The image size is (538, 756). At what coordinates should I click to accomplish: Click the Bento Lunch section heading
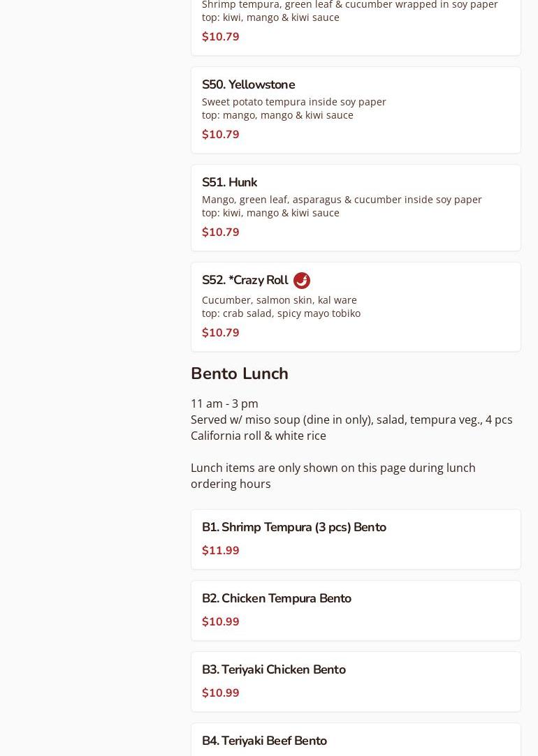coord(240,373)
